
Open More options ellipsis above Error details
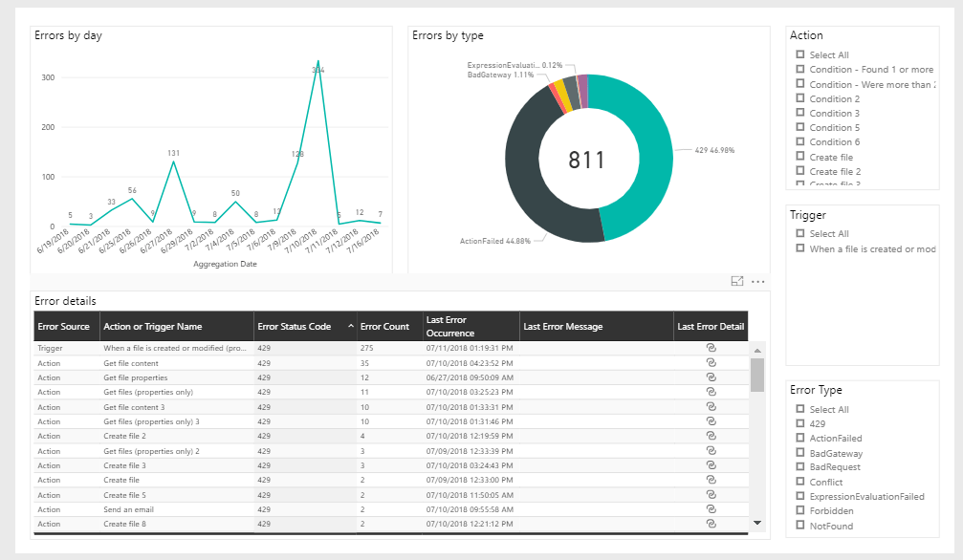(x=757, y=282)
